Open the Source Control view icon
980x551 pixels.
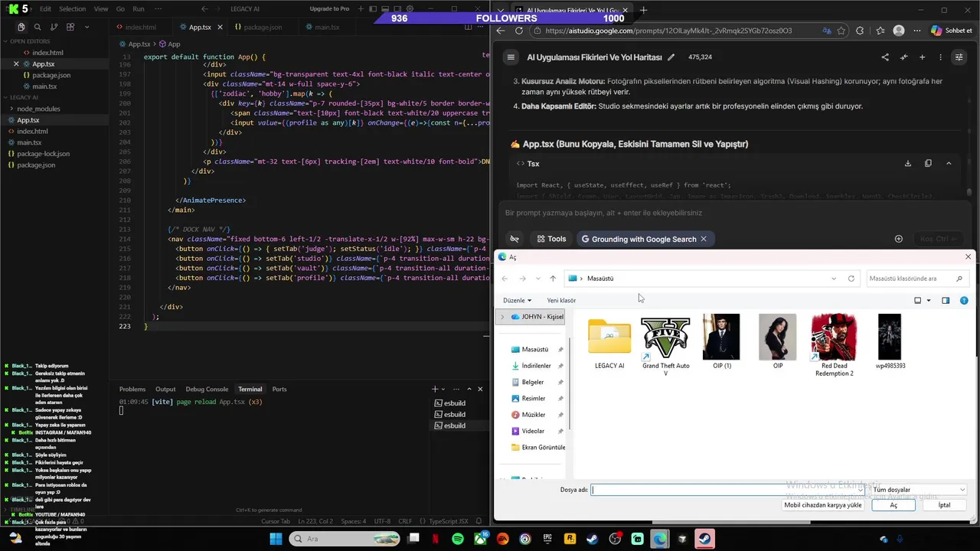[x=53, y=27]
